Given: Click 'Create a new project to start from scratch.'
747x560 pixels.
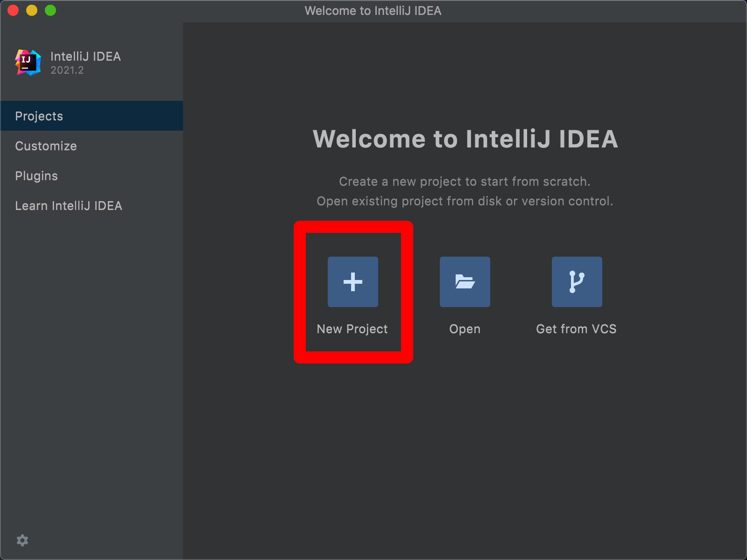Looking at the screenshot, I should point(465,182).
